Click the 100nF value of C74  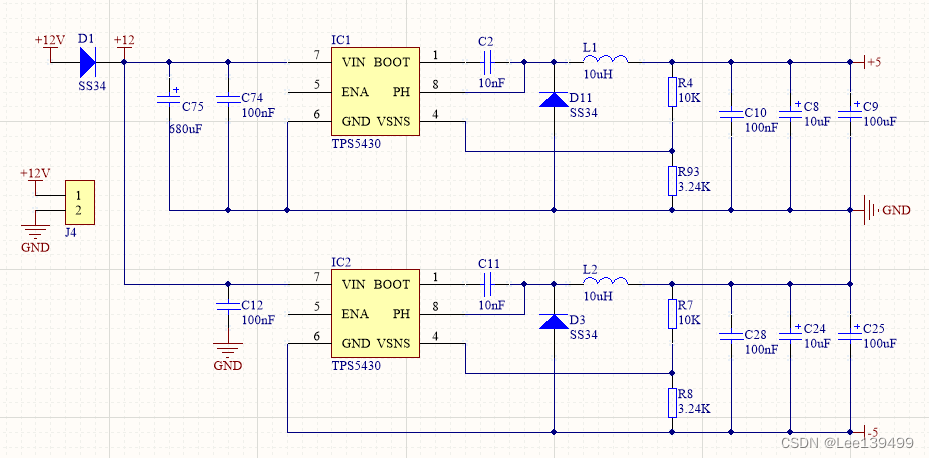258,113
